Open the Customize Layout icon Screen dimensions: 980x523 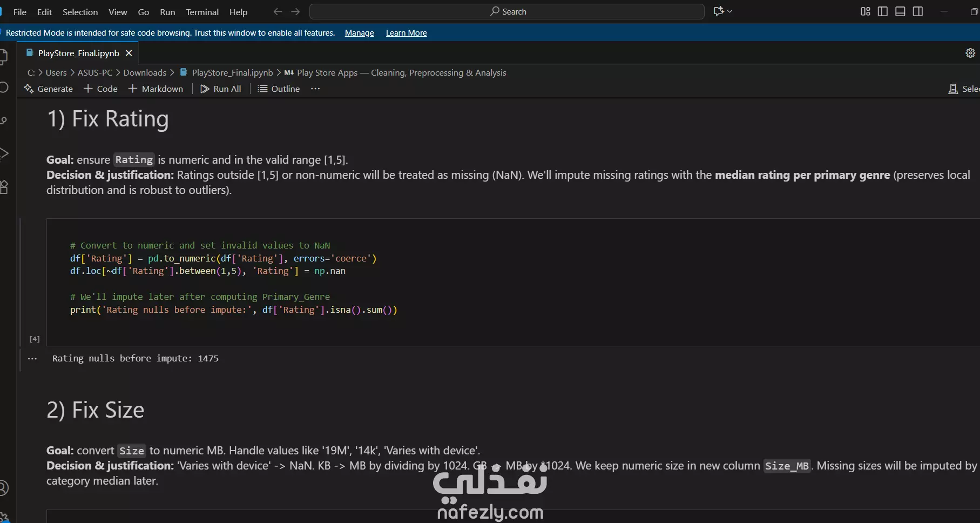tap(865, 11)
